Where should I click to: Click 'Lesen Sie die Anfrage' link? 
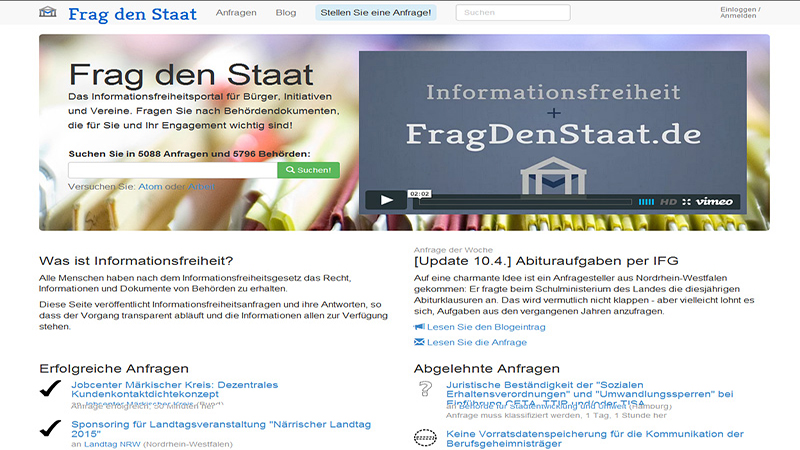(477, 342)
